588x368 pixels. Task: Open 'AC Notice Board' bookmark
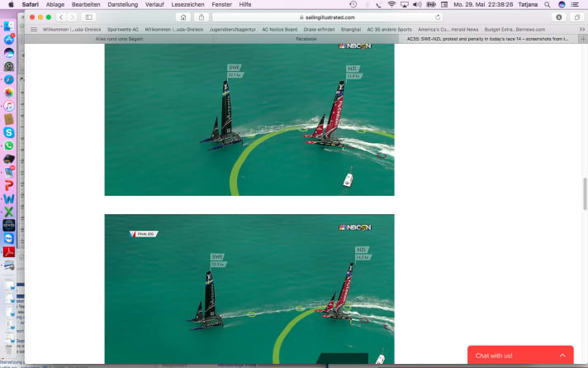pos(279,29)
